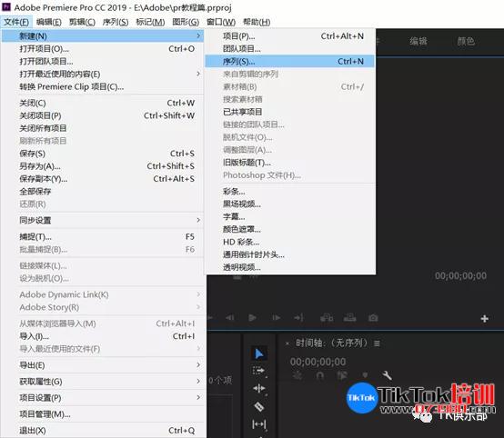
Task: Select the Ripple Edit tool
Action: click(x=258, y=389)
